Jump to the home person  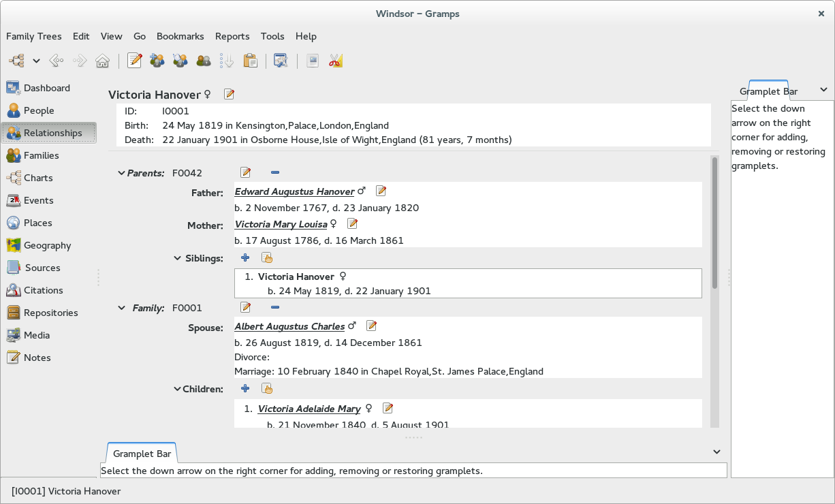click(102, 61)
